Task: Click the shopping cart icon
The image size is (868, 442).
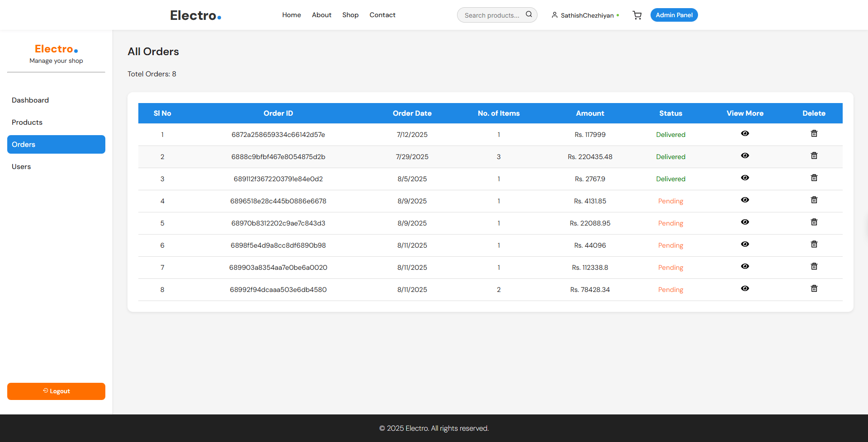Action: click(x=637, y=15)
